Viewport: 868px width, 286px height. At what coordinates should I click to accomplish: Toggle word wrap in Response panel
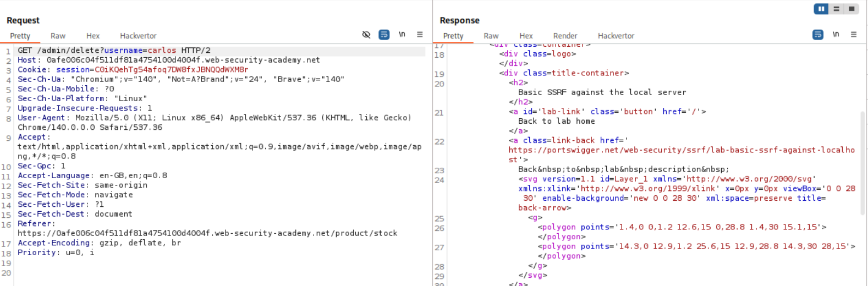coord(818,35)
